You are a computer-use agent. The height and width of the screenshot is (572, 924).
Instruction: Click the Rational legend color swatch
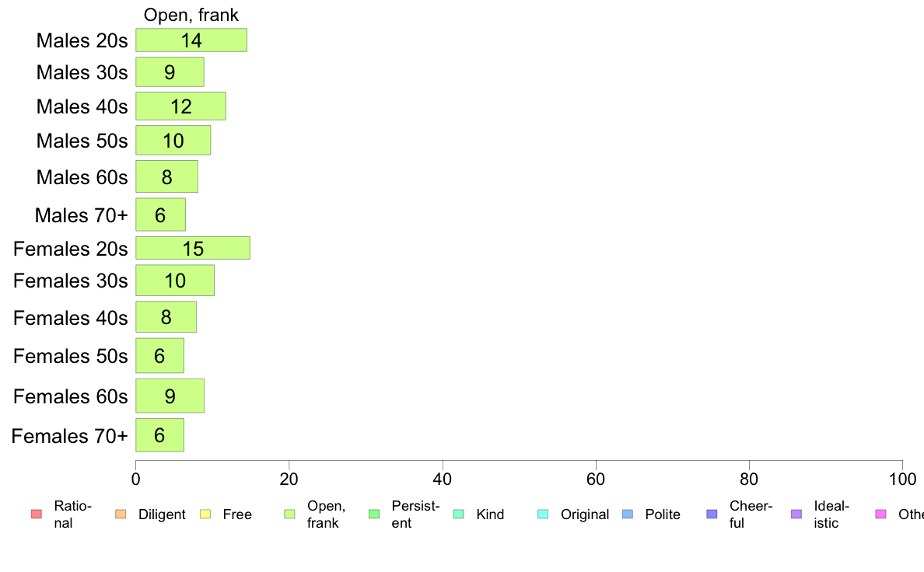36,514
